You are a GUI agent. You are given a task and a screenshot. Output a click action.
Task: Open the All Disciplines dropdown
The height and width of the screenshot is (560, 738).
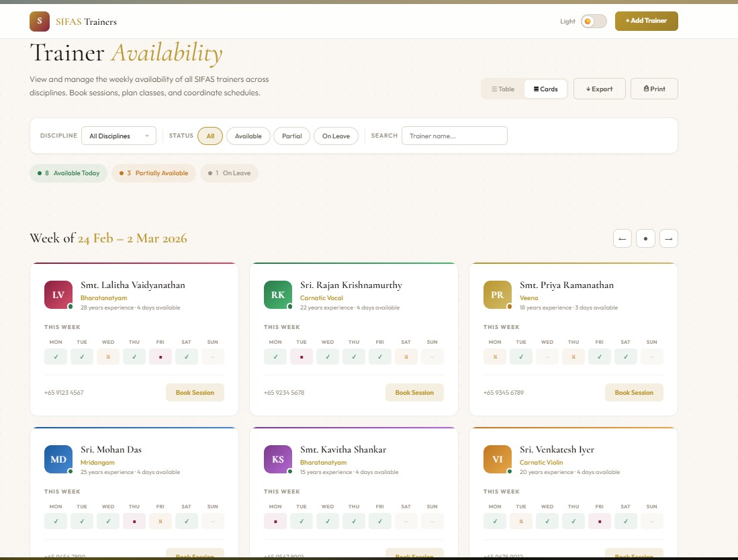point(118,136)
